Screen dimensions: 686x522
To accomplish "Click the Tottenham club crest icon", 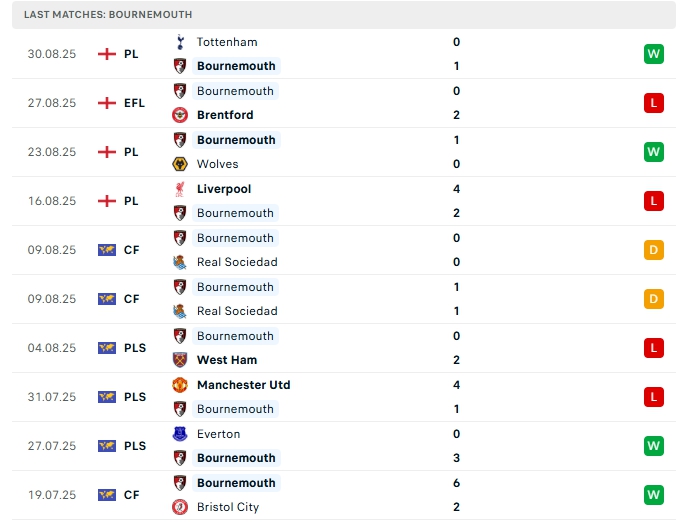I will (180, 42).
